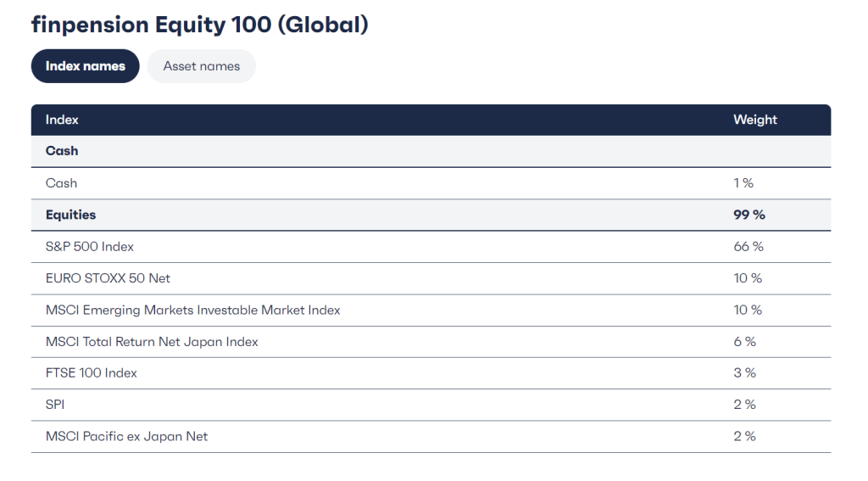Select the SPI index entry
The image size is (868, 481).
[55, 405]
